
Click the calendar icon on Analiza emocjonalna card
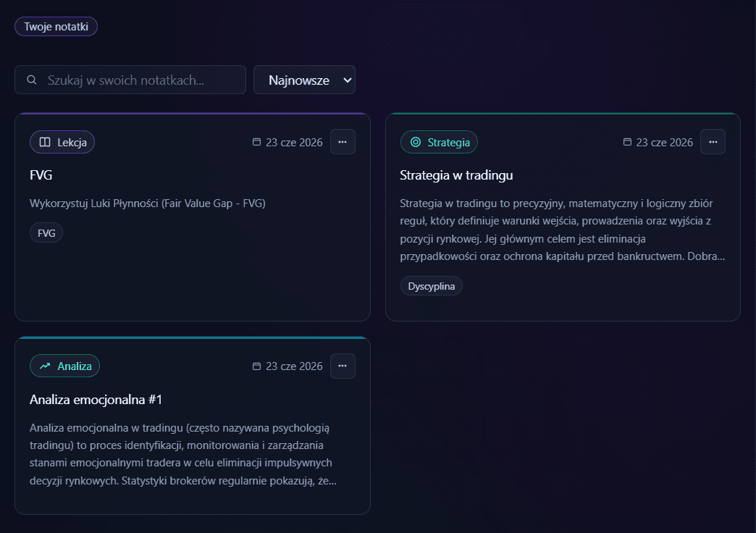pyautogui.click(x=257, y=366)
